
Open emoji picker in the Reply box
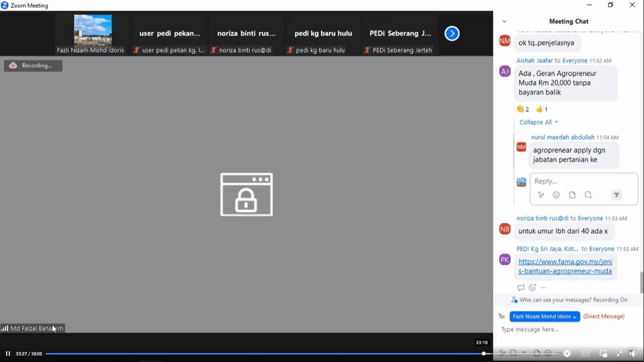[556, 195]
